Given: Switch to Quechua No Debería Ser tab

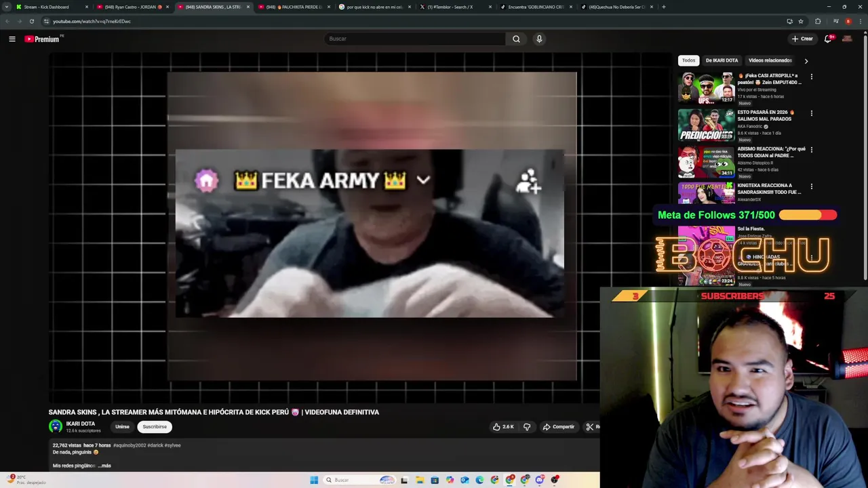Looking at the screenshot, I should [617, 7].
